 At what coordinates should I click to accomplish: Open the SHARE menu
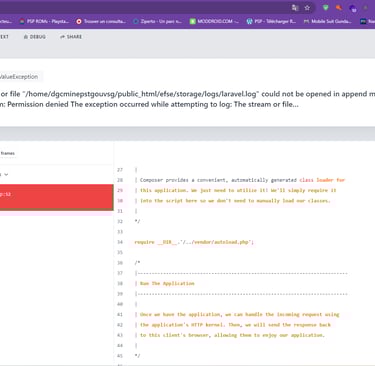pyautogui.click(x=71, y=37)
